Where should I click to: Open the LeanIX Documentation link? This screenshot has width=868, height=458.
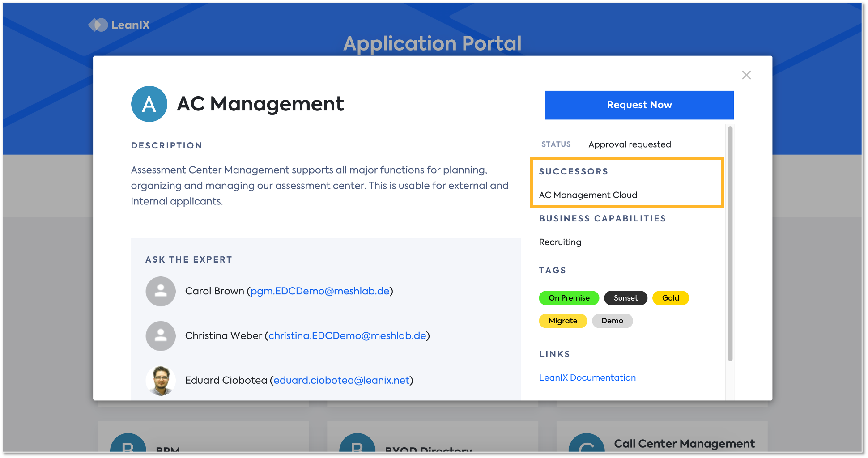click(x=587, y=378)
